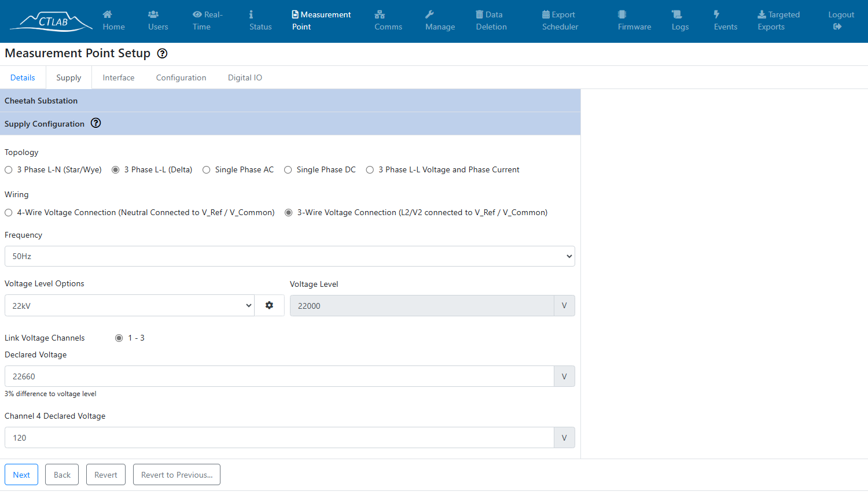Open help icon beside Measurement Point Setup
Image resolution: width=868 pixels, height=495 pixels.
[x=163, y=53]
